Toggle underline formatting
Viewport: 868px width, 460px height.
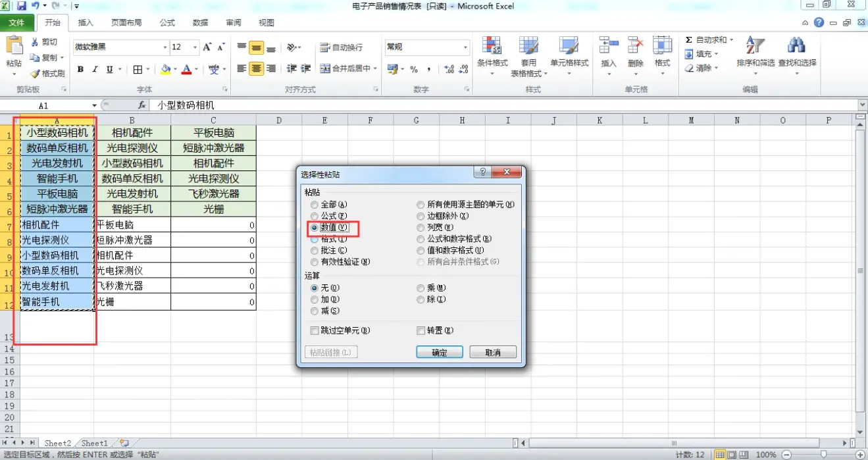(109, 69)
